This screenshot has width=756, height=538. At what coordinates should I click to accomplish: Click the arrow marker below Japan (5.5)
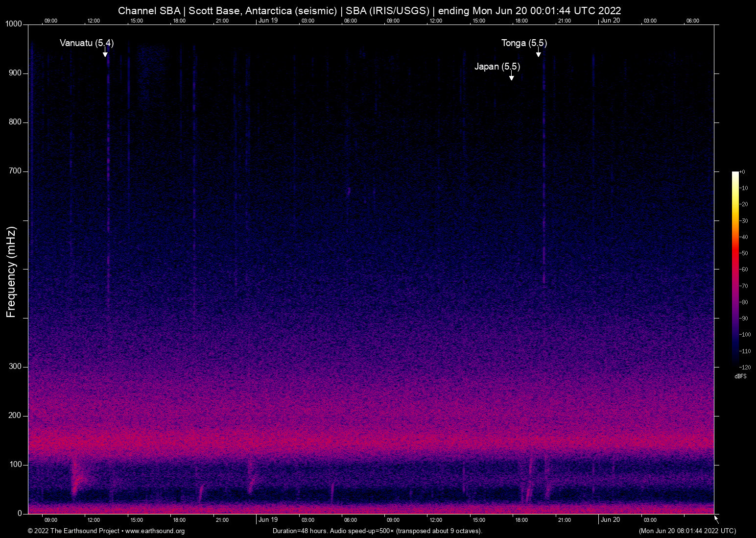511,76
